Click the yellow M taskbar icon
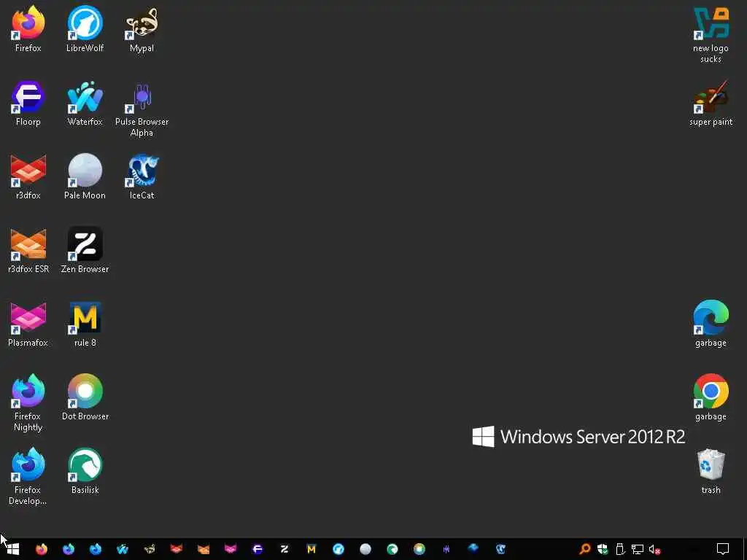The height and width of the screenshot is (560, 747). click(x=311, y=549)
